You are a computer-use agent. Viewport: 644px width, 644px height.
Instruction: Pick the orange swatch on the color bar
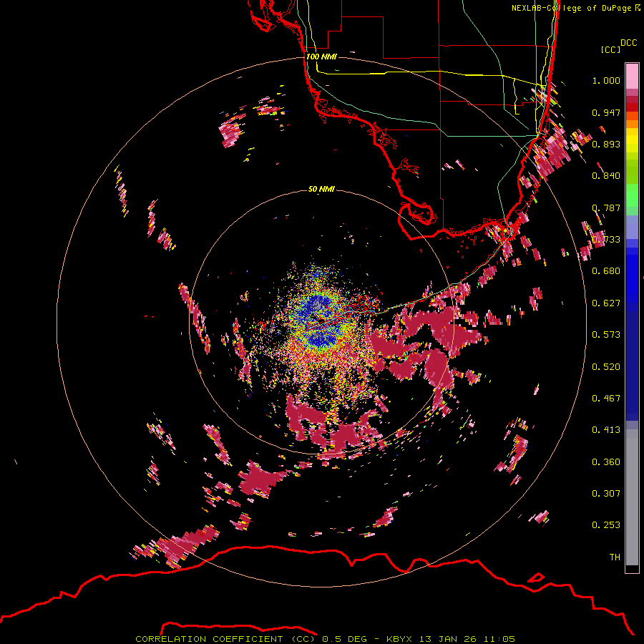coord(632,124)
